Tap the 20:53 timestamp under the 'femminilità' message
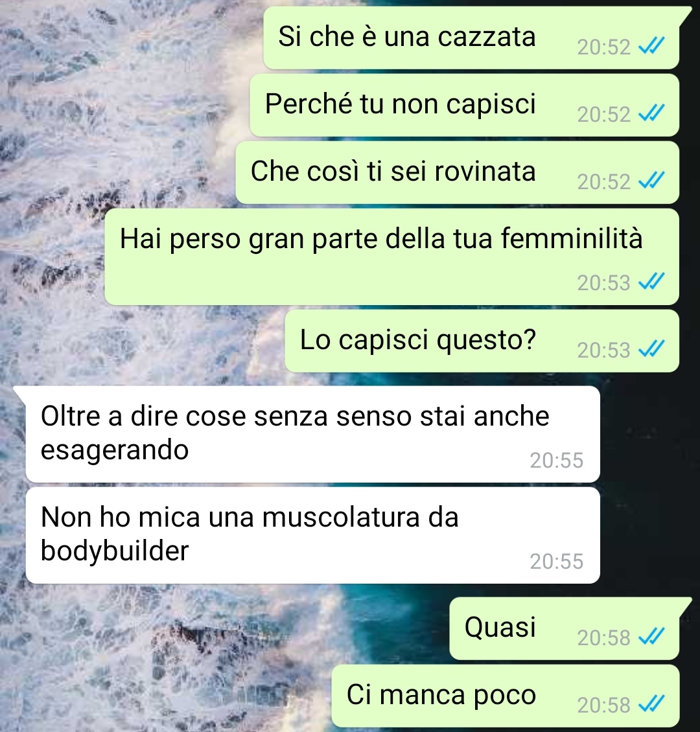Viewport: 700px width, 732px height. (604, 282)
